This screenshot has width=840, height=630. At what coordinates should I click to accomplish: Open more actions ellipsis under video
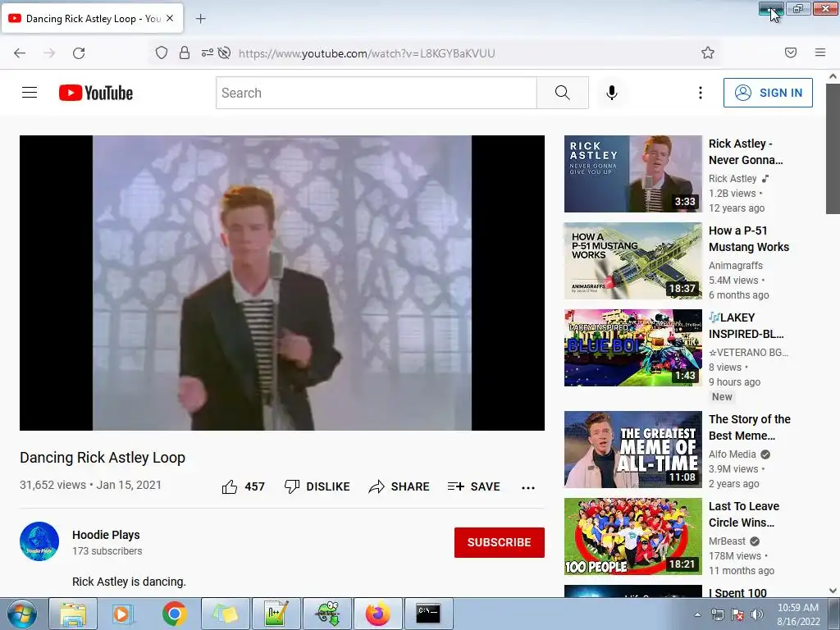(x=528, y=487)
